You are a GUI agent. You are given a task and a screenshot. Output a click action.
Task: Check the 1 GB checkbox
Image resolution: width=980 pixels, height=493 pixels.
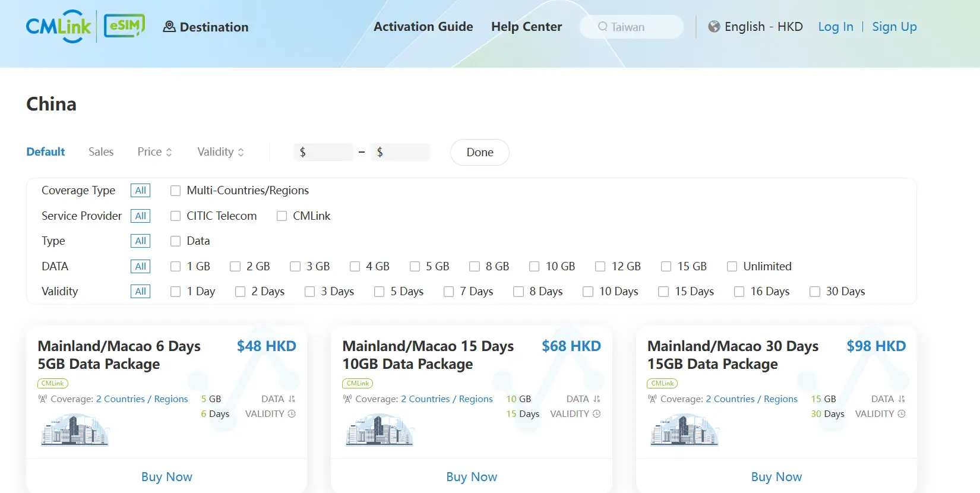(x=175, y=267)
